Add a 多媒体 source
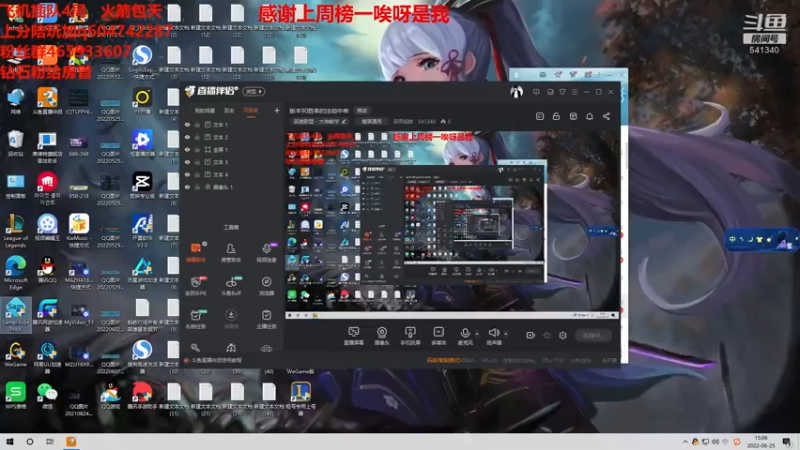 point(438,336)
